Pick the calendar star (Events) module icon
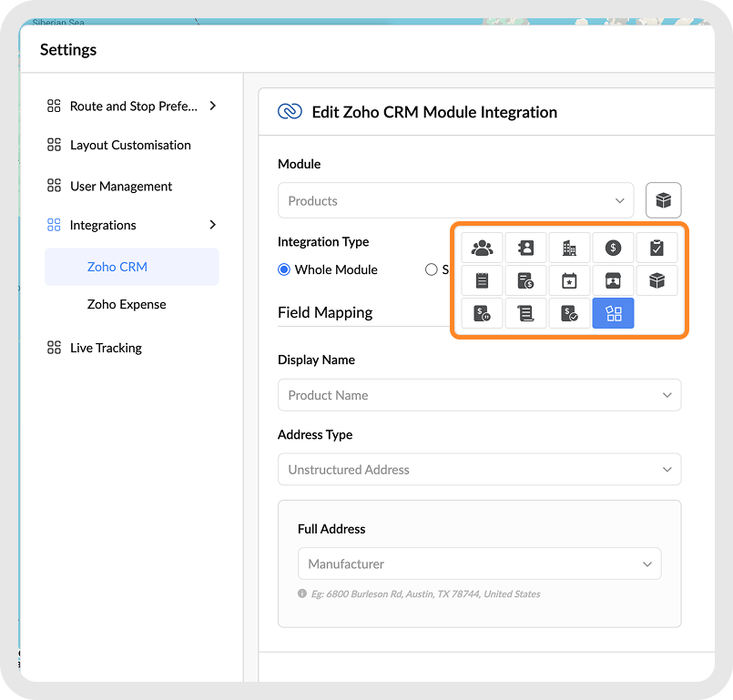Viewport: 733px width, 700px height. (569, 280)
